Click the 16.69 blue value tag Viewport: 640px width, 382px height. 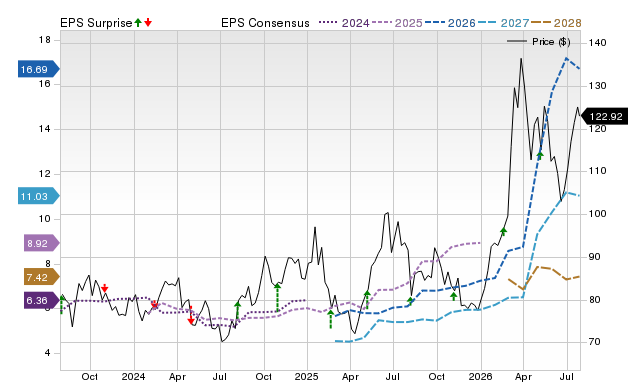point(39,69)
